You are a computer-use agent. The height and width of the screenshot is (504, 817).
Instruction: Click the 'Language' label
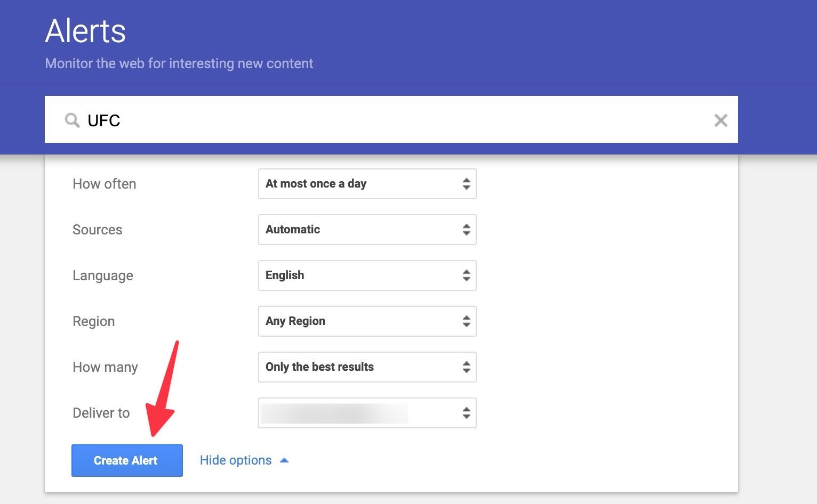103,275
